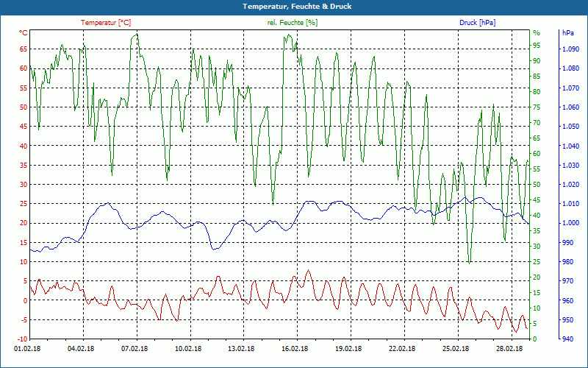
Task: Click '50' on the green humidity axis
Action: [x=537, y=185]
